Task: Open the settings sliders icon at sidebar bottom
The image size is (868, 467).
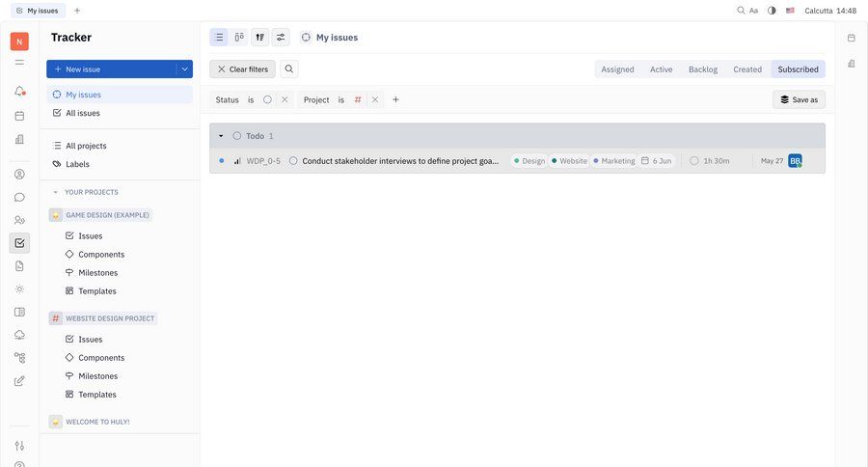Action: point(19,446)
